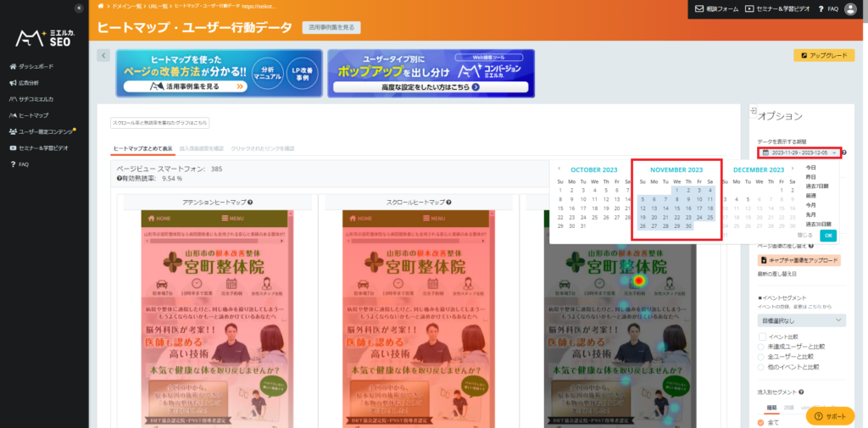Click the スクロール率と熟読率を重ねたグラフはこちら button
Screen dimensions: 868x428
160,123
